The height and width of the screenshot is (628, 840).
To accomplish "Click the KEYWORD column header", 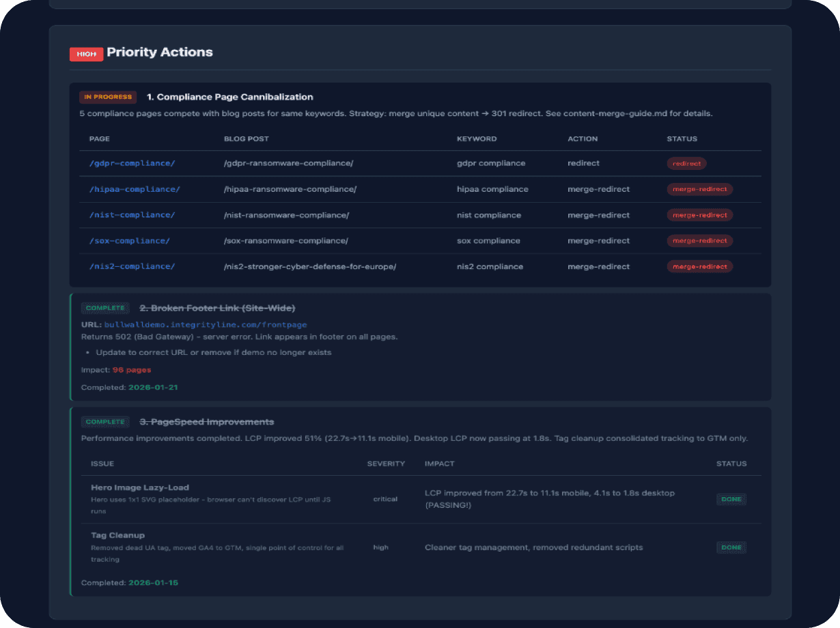I will click(477, 139).
